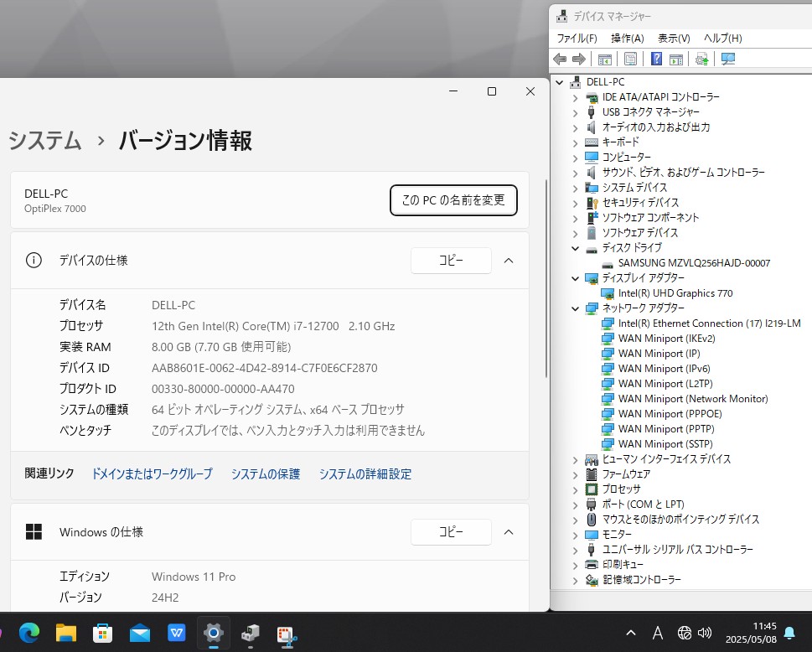
Task: Open Microsoft Edge from the taskbar
Action: tap(29, 633)
